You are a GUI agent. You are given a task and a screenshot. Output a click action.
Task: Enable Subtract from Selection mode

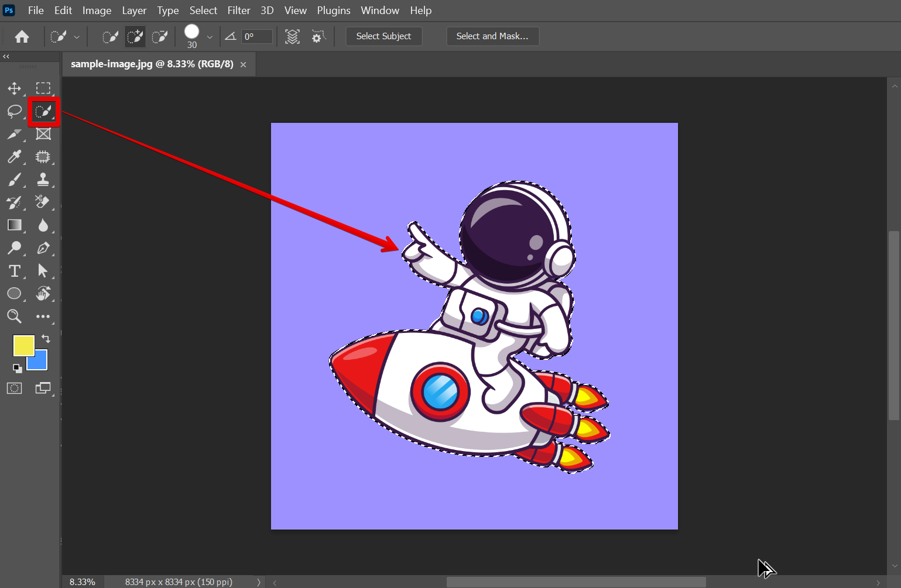tap(160, 37)
